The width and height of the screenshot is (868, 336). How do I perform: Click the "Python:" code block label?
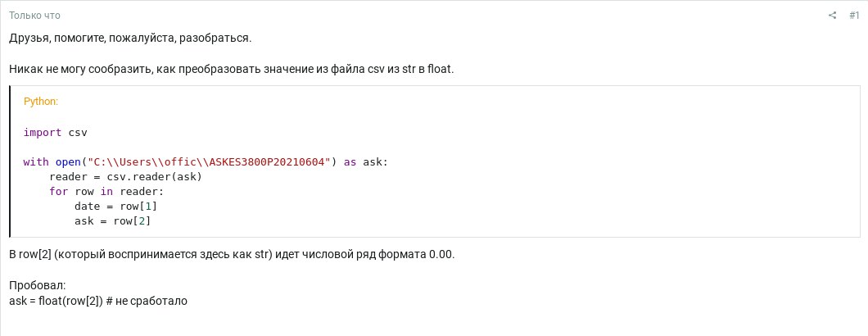pyautogui.click(x=41, y=102)
